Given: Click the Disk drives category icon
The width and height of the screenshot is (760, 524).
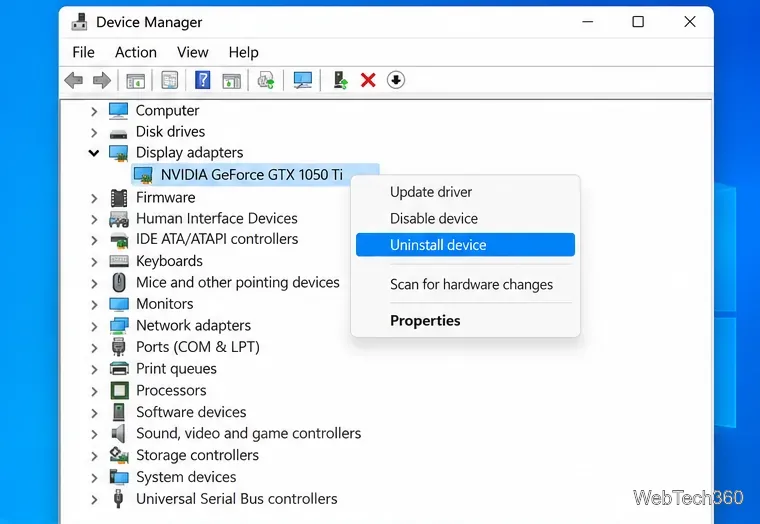Looking at the screenshot, I should (118, 133).
